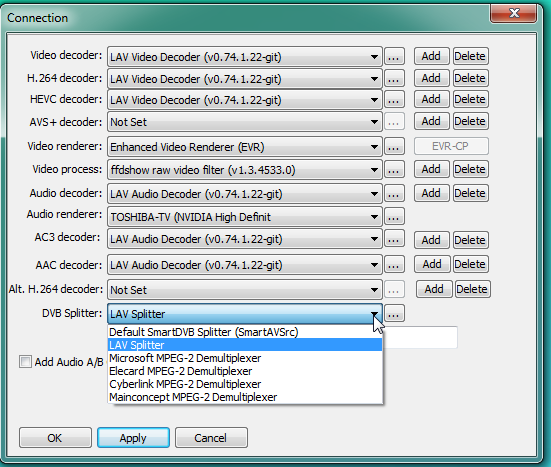Open the AC3 decoder dropdown
The width and height of the screenshot is (551, 467).
pyautogui.click(x=245, y=239)
